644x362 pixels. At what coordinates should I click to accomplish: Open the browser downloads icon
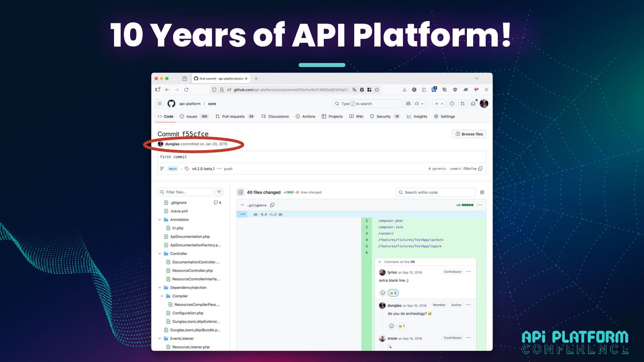tap(405, 90)
